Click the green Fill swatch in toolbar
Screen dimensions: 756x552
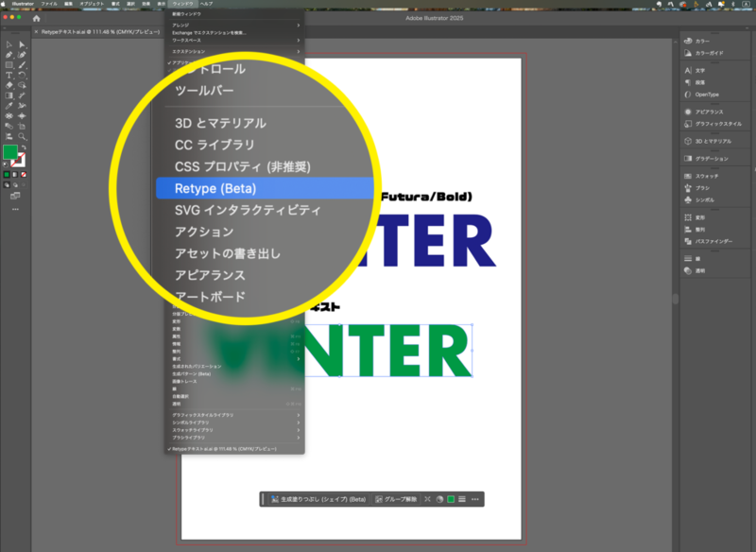10,152
